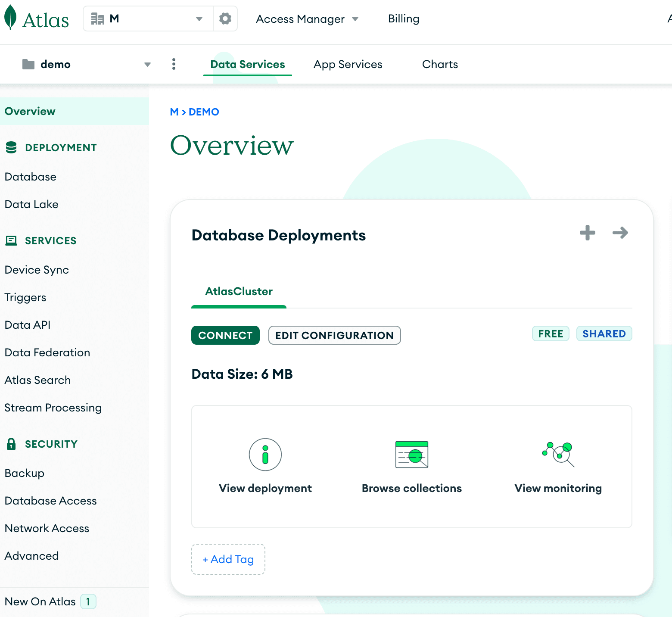Switch to the App Services tab
Viewport: 672px width, 617px height.
(348, 64)
